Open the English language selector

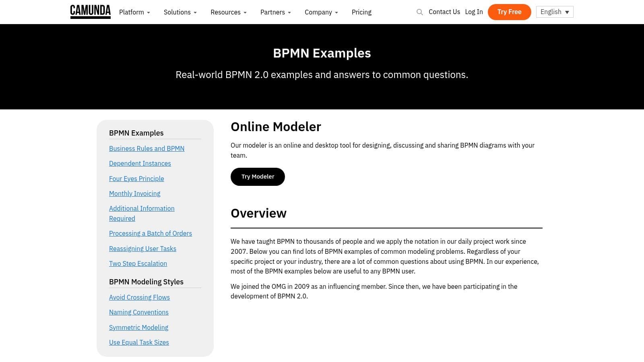(554, 12)
